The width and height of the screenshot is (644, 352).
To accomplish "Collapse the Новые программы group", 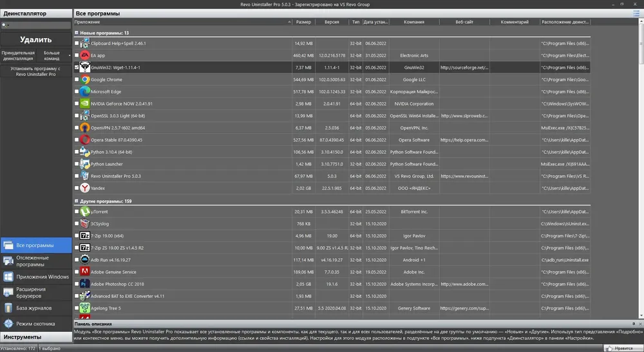I will coord(77,33).
